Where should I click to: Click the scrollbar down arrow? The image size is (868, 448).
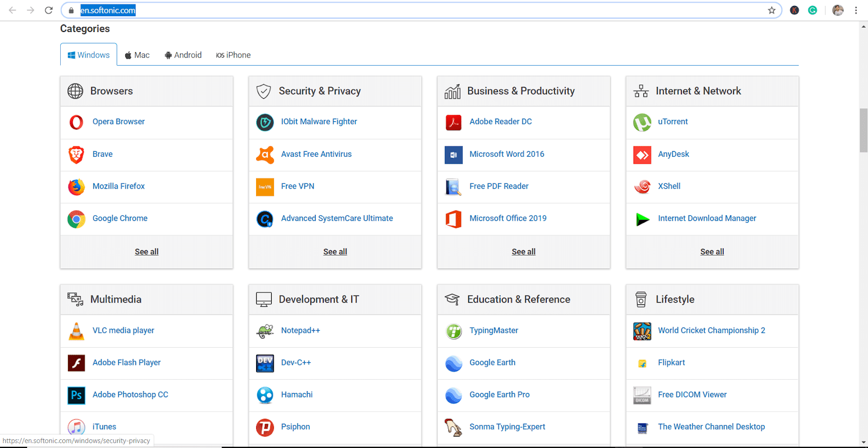point(863,443)
